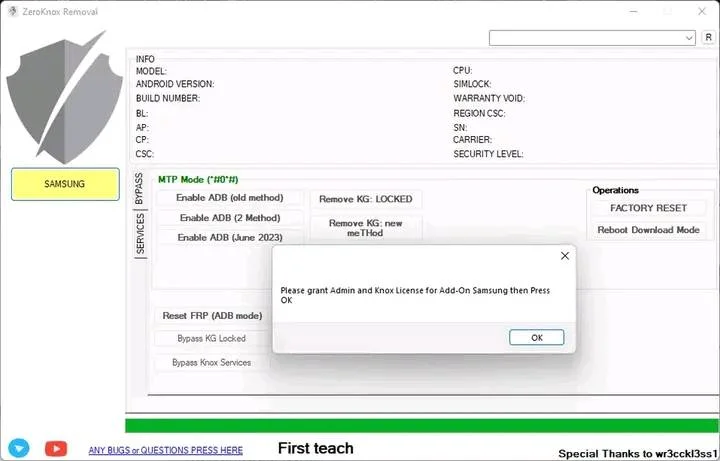Click the First teach text
Viewport: 720px width, 461px height.
(x=316, y=448)
